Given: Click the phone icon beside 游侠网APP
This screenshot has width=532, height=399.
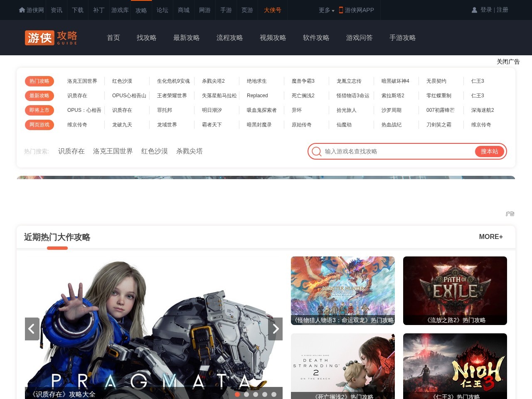Looking at the screenshot, I should coord(341,10).
